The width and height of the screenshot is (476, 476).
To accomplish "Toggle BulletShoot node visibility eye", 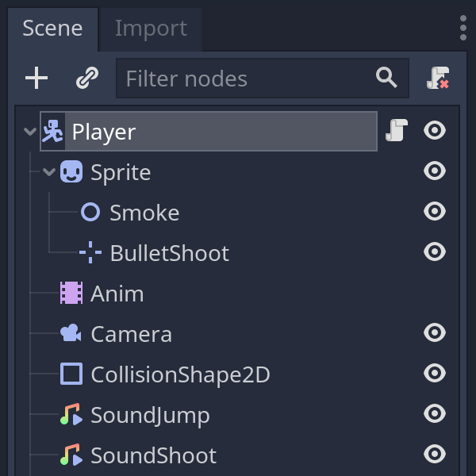I will click(x=435, y=251).
